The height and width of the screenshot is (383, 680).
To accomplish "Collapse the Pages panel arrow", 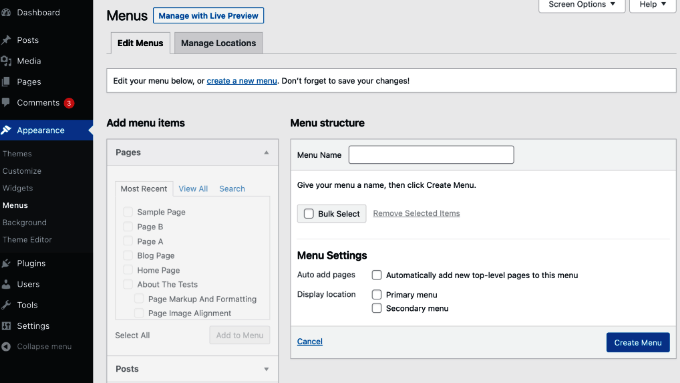I will 266,153.
